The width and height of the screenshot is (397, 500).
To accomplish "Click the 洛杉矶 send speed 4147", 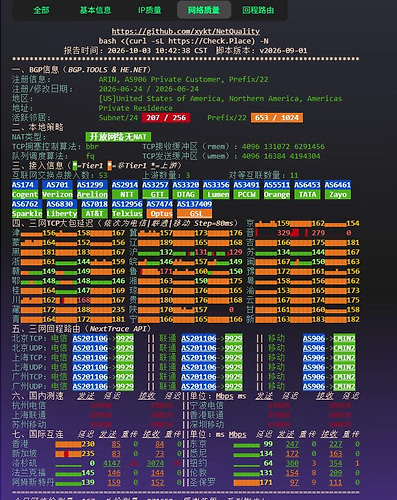I will pyautogui.click(x=112, y=463).
